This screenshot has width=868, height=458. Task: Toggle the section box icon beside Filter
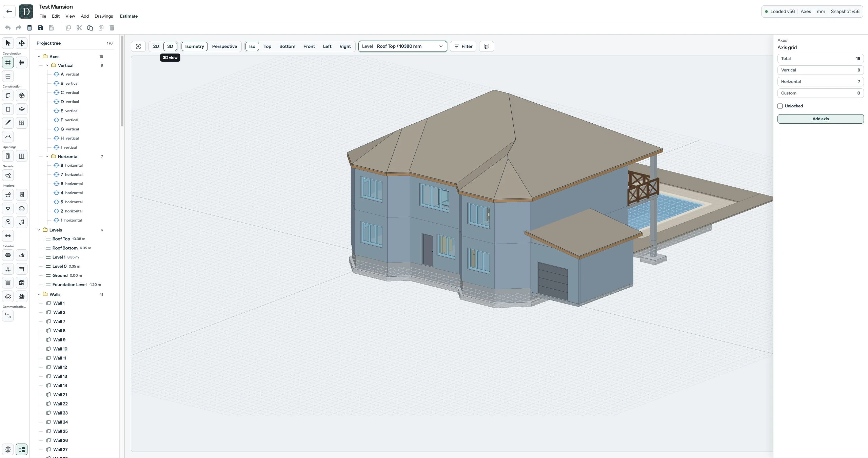[487, 46]
